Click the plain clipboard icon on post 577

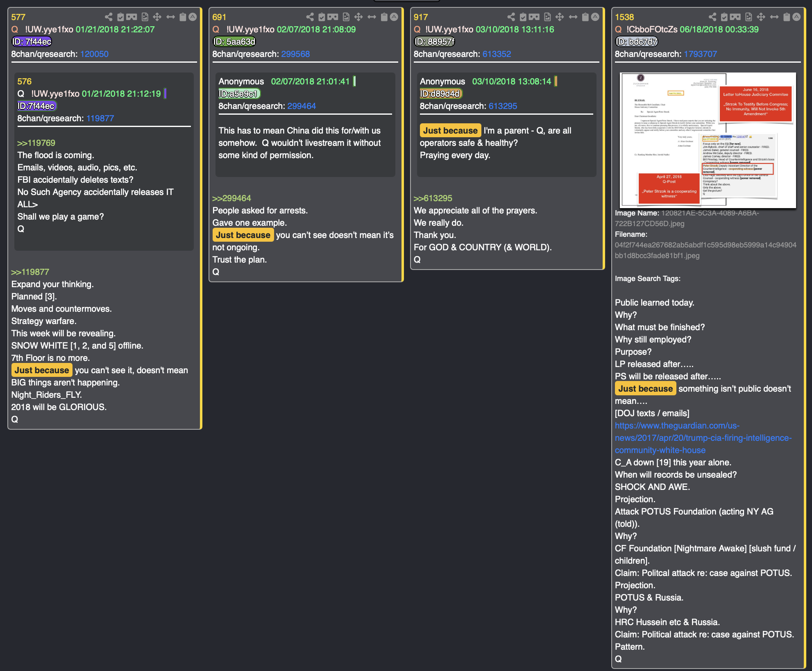tap(183, 17)
